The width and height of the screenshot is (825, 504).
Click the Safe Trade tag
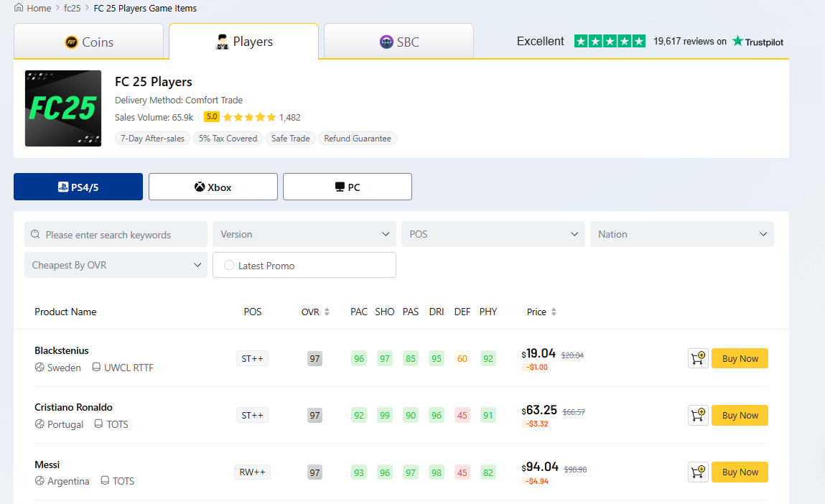(290, 139)
